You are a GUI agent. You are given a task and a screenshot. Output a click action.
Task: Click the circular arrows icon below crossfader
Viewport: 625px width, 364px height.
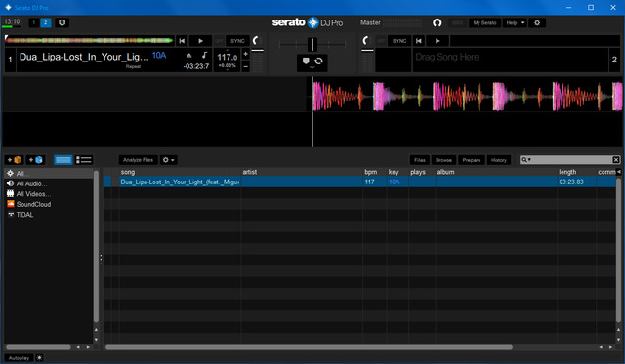coord(319,61)
